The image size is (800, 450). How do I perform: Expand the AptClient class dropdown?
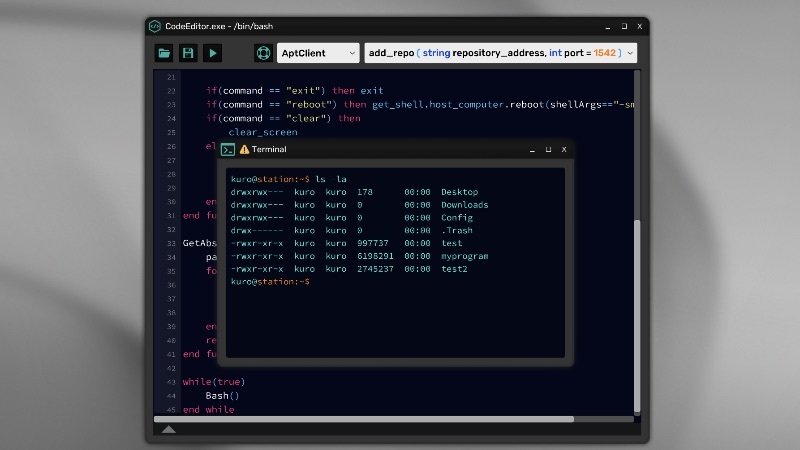318,53
